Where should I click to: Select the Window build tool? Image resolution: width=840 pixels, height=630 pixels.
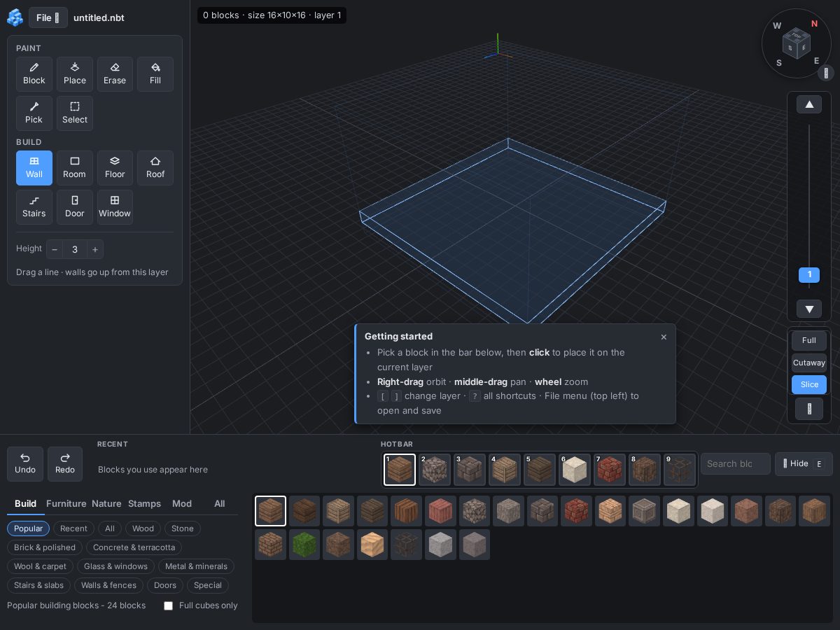tap(115, 207)
